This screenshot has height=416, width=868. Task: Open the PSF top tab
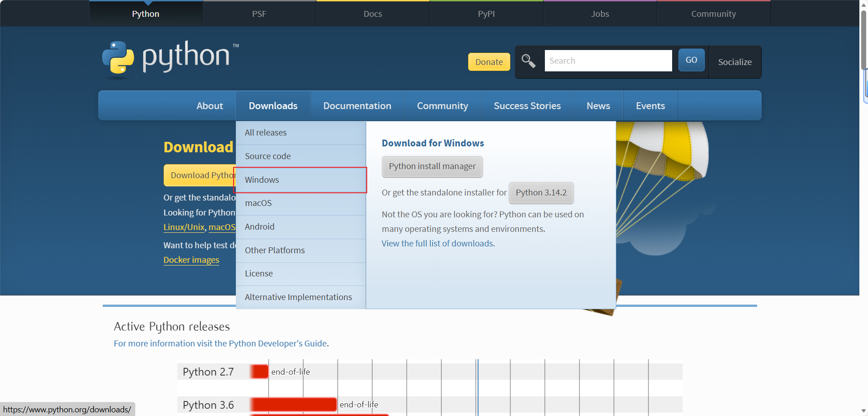point(259,14)
